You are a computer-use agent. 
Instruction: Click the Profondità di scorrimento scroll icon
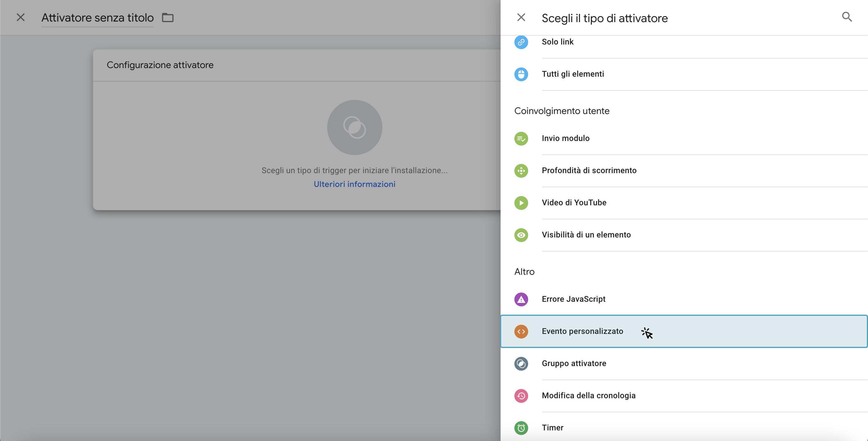point(521,171)
